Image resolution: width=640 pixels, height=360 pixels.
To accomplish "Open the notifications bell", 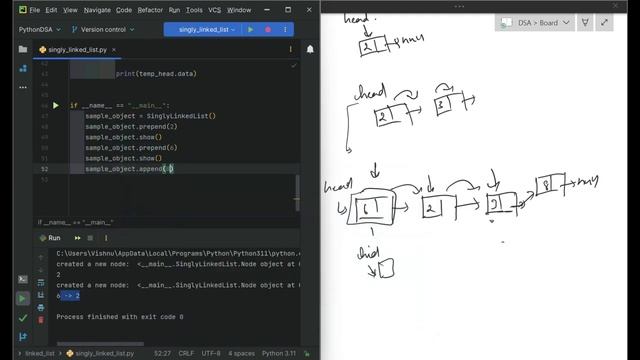I will coord(310,49).
